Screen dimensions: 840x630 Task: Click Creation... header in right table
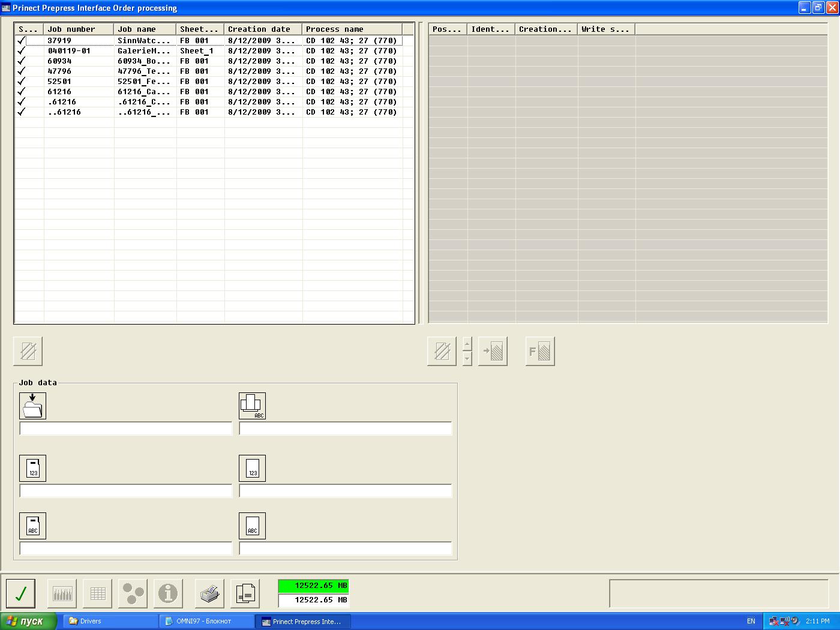546,29
